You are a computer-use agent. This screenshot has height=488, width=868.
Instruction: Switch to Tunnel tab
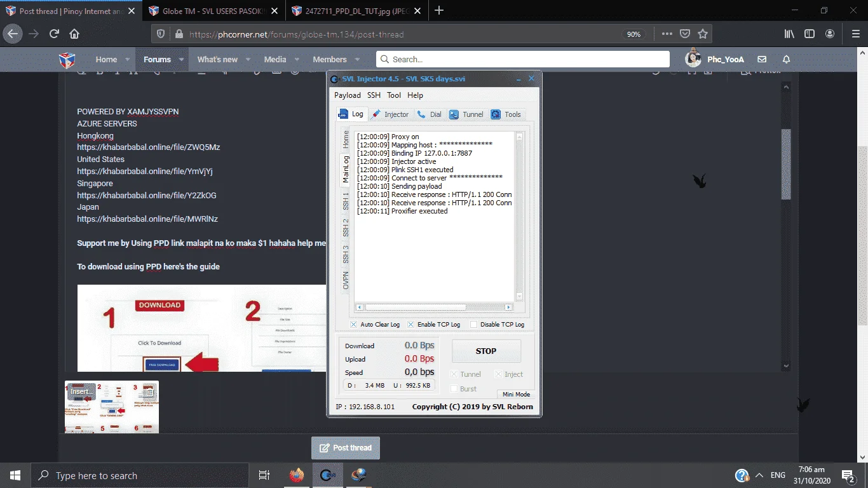coord(466,114)
